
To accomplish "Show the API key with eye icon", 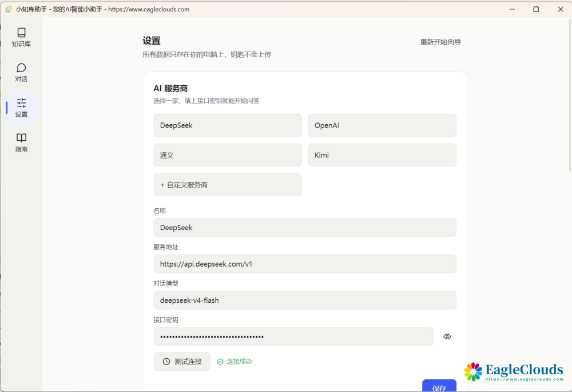I will [x=447, y=336].
